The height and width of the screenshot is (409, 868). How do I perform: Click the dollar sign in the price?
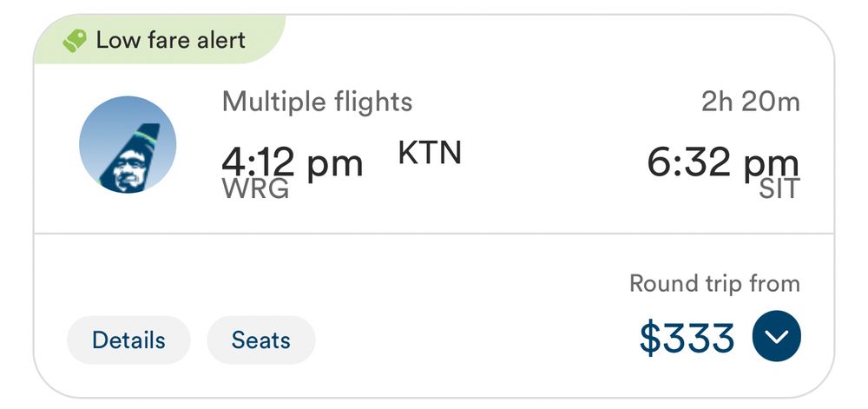649,338
